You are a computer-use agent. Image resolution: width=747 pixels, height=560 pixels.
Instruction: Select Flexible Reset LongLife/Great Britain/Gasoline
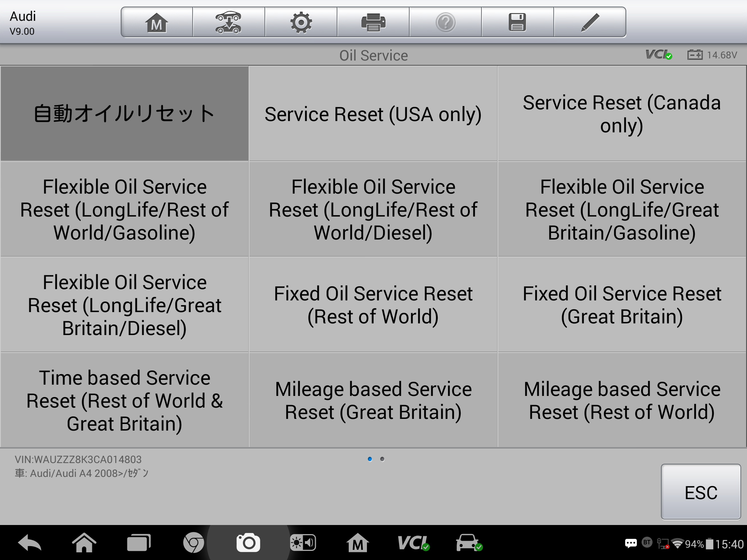tap(622, 209)
